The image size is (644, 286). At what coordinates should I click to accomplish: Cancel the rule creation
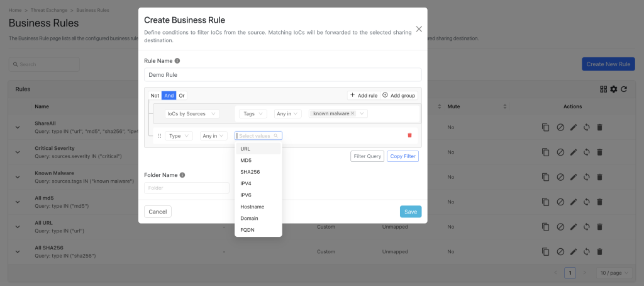[158, 212]
